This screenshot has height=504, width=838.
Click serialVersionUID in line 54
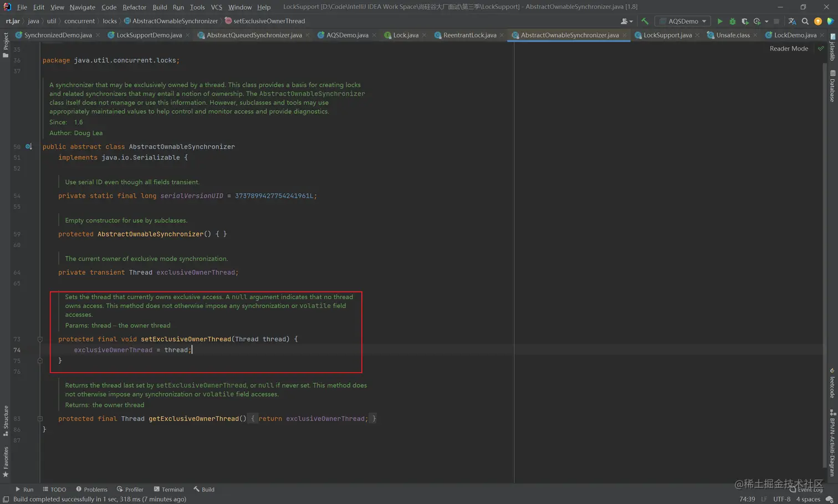(192, 196)
